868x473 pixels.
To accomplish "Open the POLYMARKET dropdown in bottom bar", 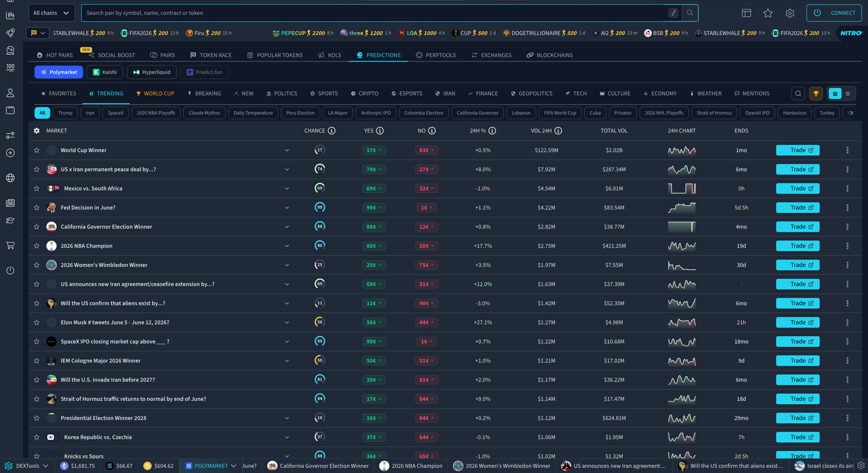I will pos(210,466).
